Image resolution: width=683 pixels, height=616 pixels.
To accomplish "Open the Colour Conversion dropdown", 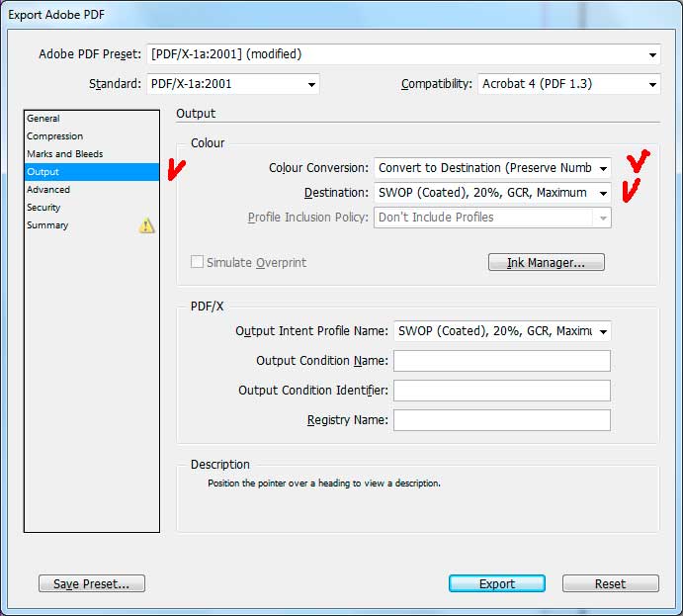I will click(492, 168).
